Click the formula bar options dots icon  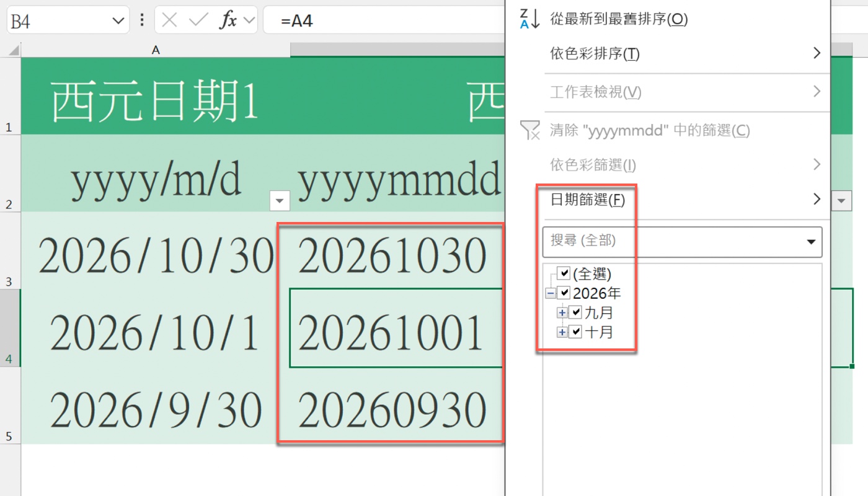(x=142, y=20)
